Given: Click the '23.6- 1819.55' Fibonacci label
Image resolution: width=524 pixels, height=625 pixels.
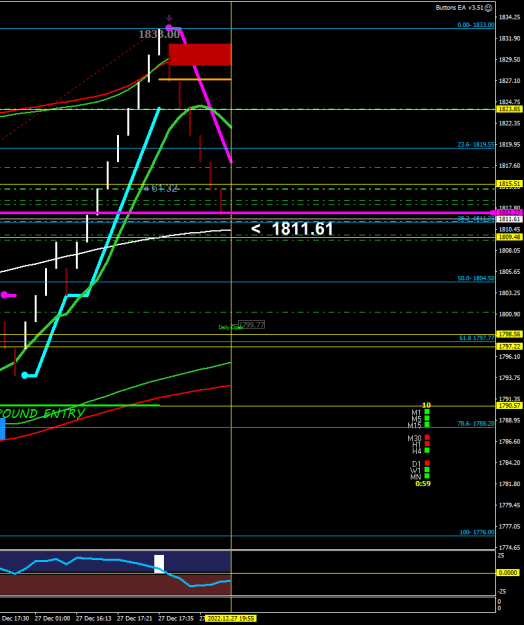Looking at the screenshot, I should pyautogui.click(x=476, y=145).
